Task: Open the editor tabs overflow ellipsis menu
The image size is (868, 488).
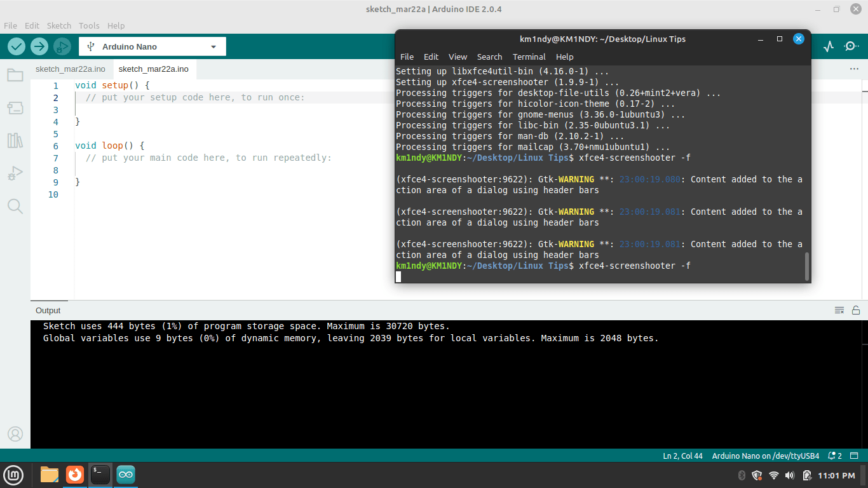Action: click(854, 69)
